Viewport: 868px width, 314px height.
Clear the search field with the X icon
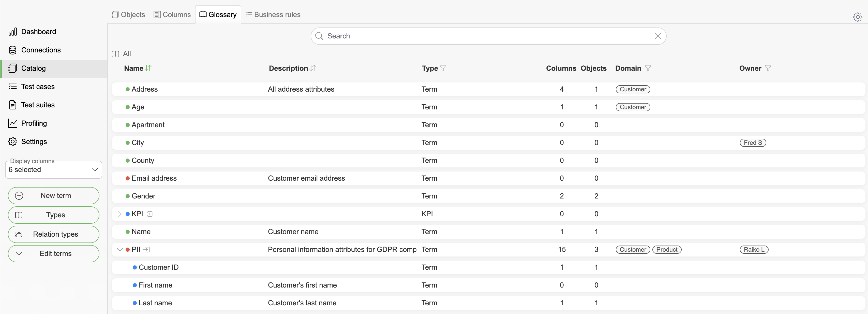tap(657, 36)
